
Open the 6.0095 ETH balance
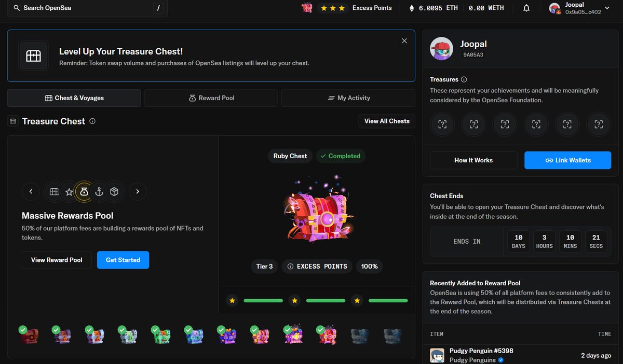433,8
